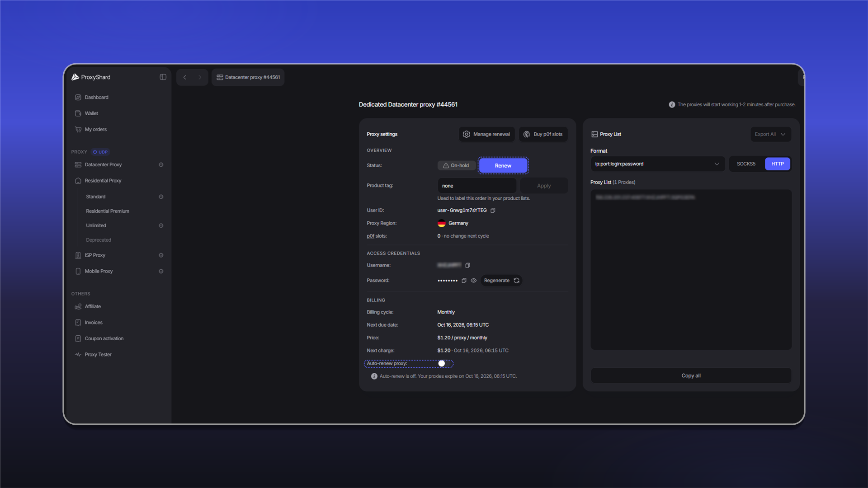Image resolution: width=868 pixels, height=488 pixels.
Task: Expand the Export All dropdown
Action: click(771, 134)
